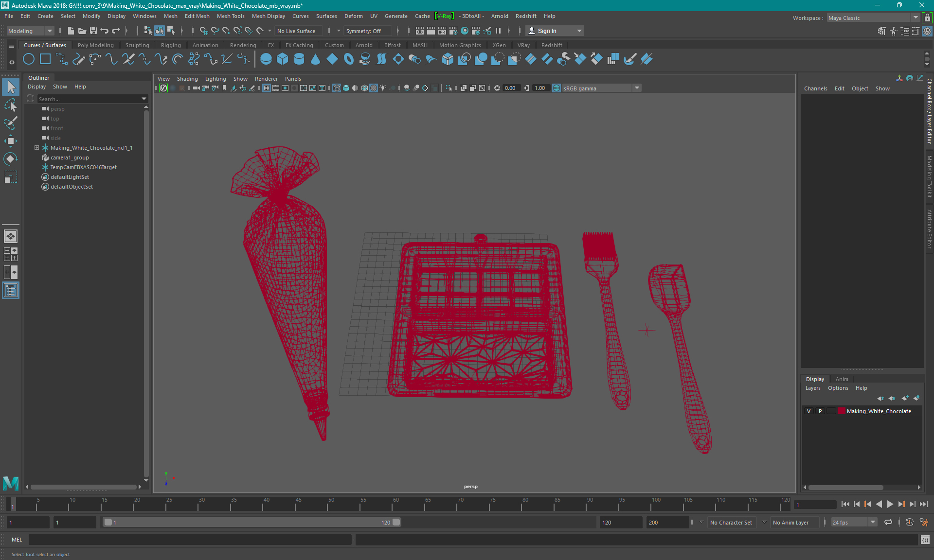This screenshot has width=934, height=560.
Task: Select camera1_group in the Outliner
Action: [x=70, y=157]
